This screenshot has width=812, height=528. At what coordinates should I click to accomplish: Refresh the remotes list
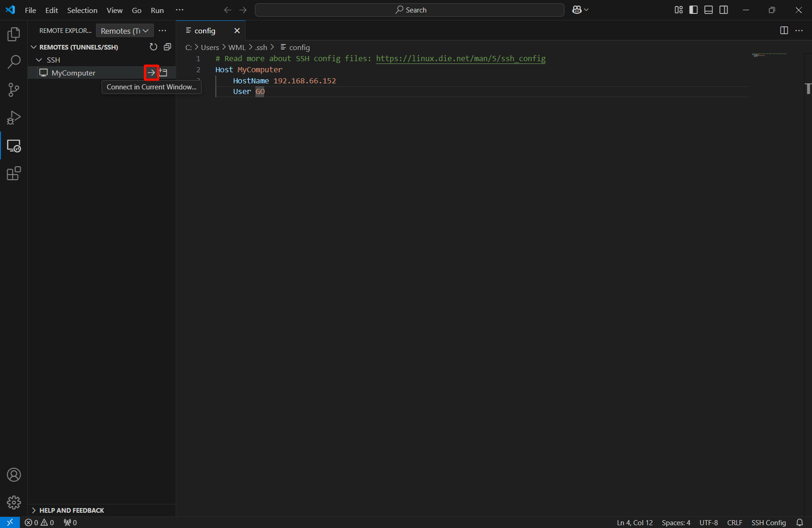[x=153, y=47]
